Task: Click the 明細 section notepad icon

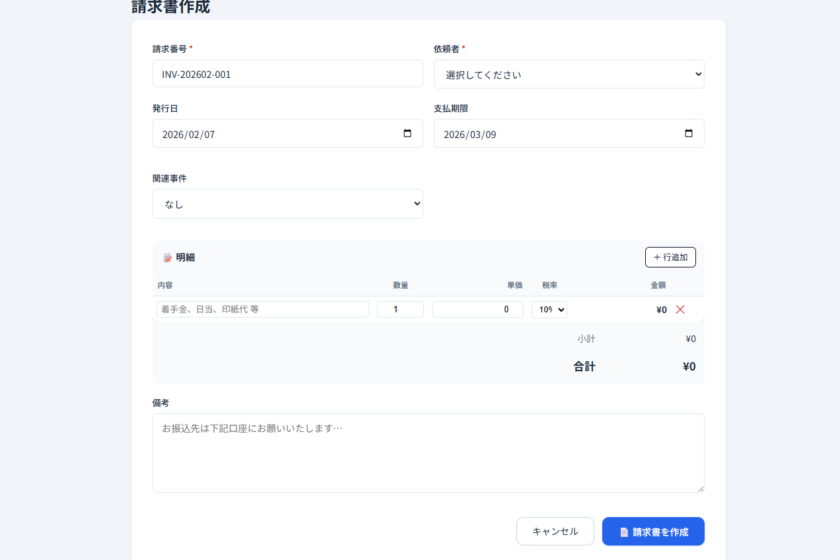Action: [x=167, y=258]
